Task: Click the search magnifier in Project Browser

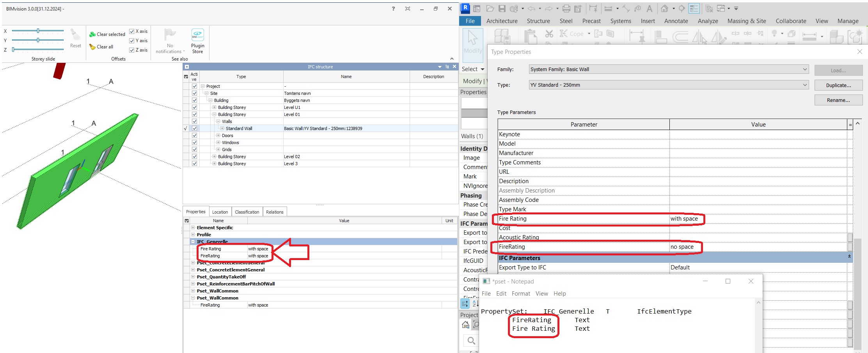Action: click(470, 341)
